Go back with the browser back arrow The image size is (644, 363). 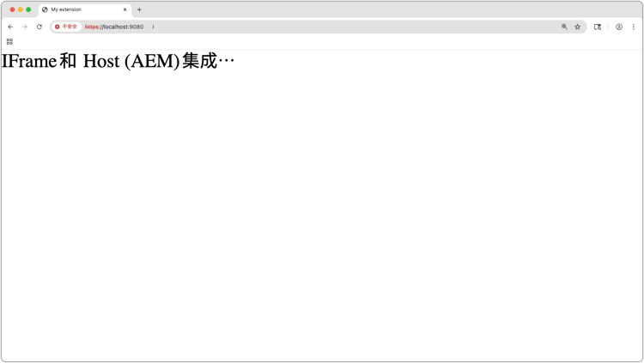coord(10,27)
